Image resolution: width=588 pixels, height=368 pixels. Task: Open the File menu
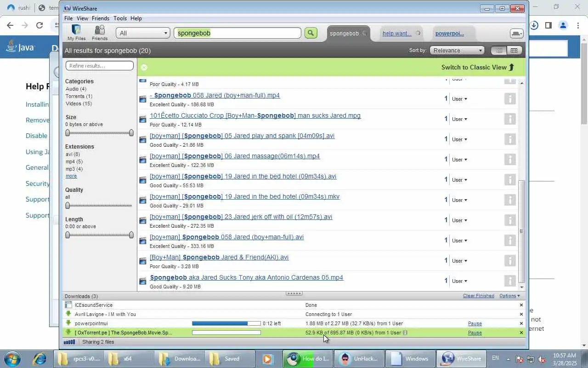pos(68,18)
